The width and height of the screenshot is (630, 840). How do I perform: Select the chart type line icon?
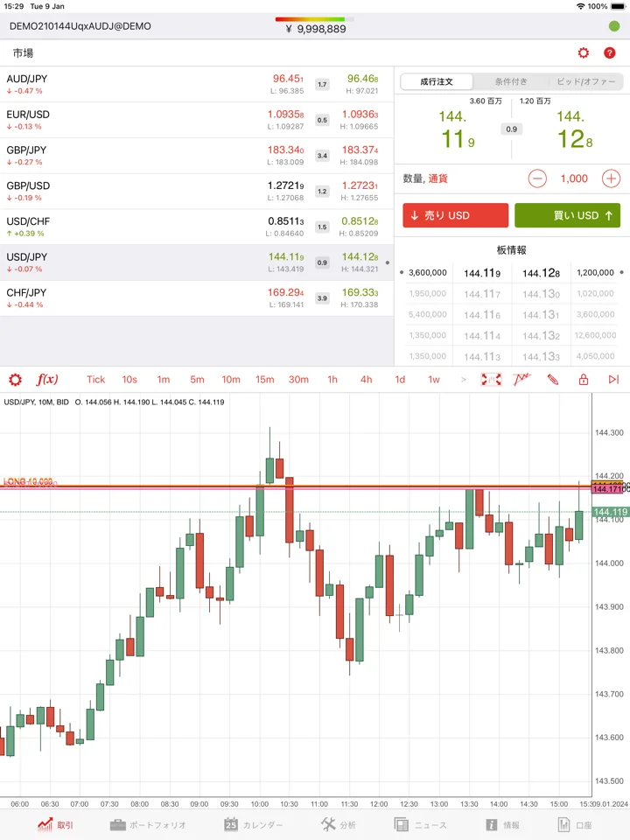(521, 380)
